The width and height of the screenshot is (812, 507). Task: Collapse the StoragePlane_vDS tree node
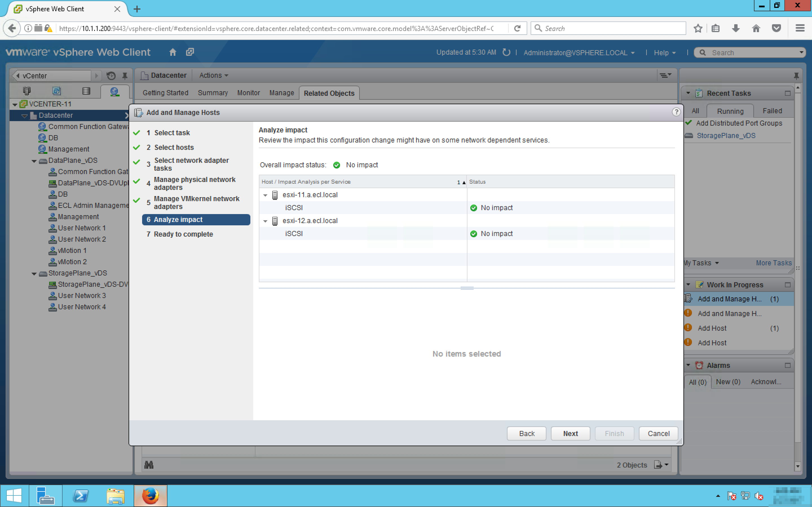(34, 273)
